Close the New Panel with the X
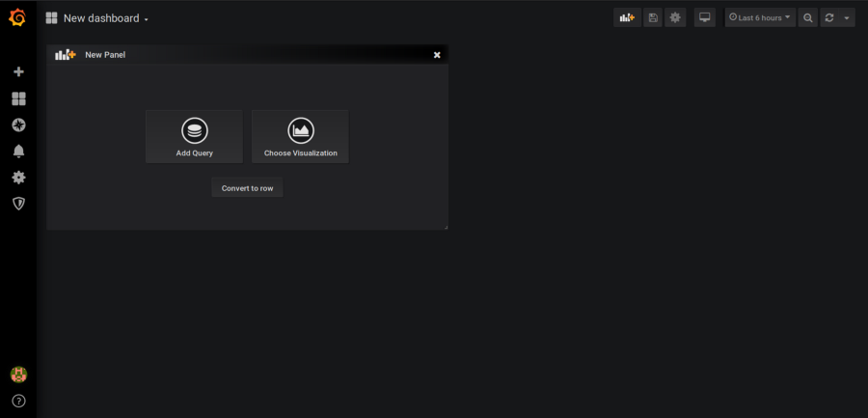The width and height of the screenshot is (868, 418). point(437,55)
